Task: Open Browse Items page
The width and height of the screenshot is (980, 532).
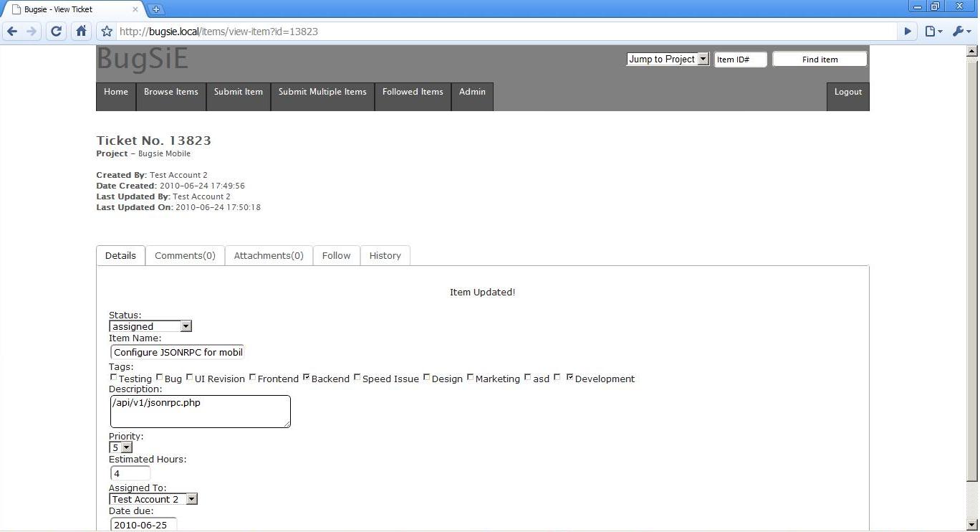Action: [x=171, y=97]
